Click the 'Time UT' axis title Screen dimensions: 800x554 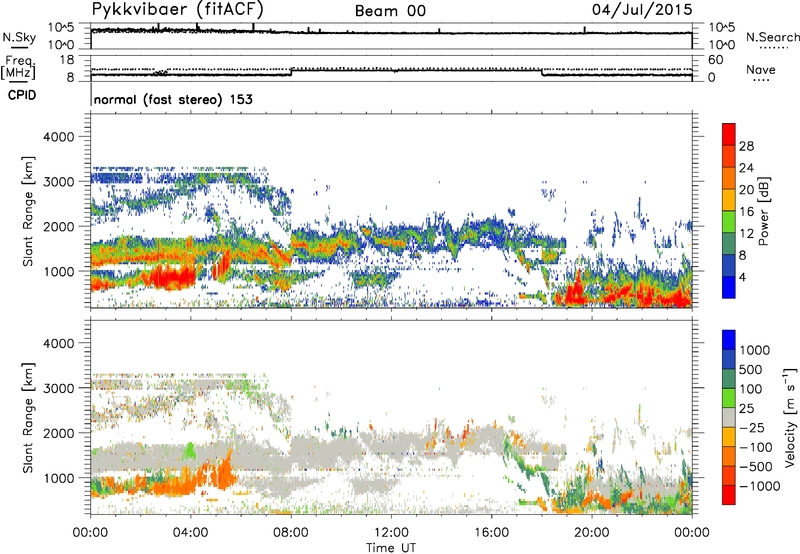(391, 548)
